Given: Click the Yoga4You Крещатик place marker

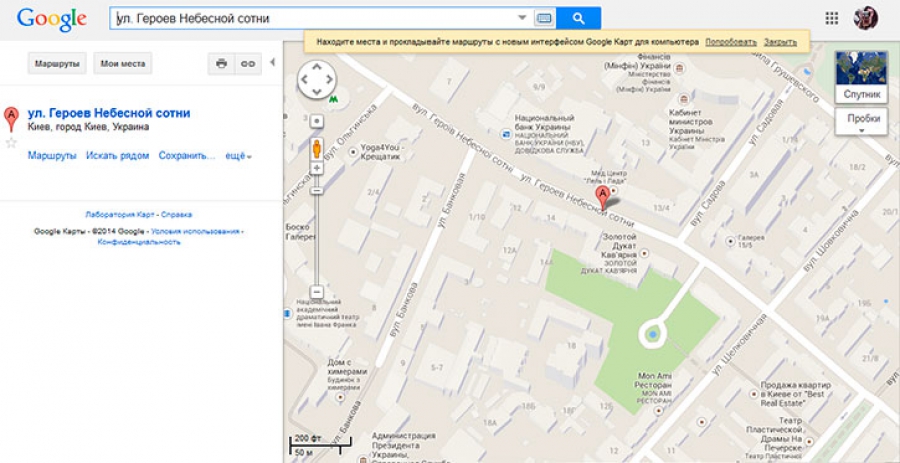Looking at the screenshot, I should point(353,152).
